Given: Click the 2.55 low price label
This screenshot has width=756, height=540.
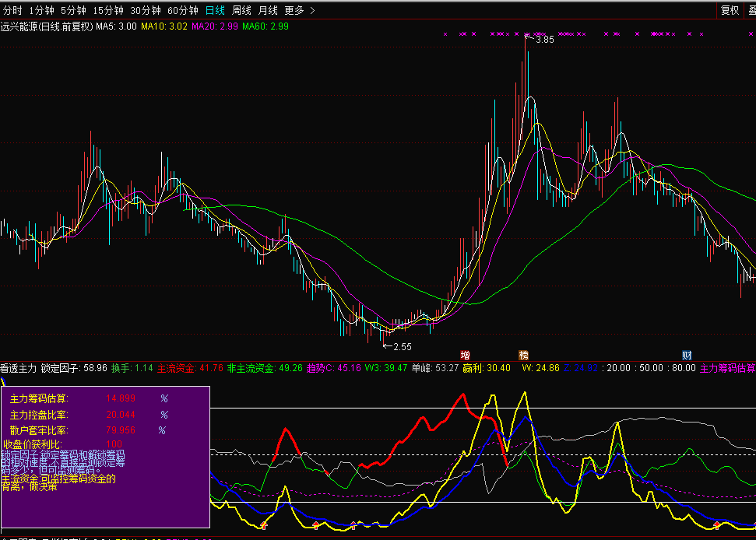Looking at the screenshot, I should 403,347.
